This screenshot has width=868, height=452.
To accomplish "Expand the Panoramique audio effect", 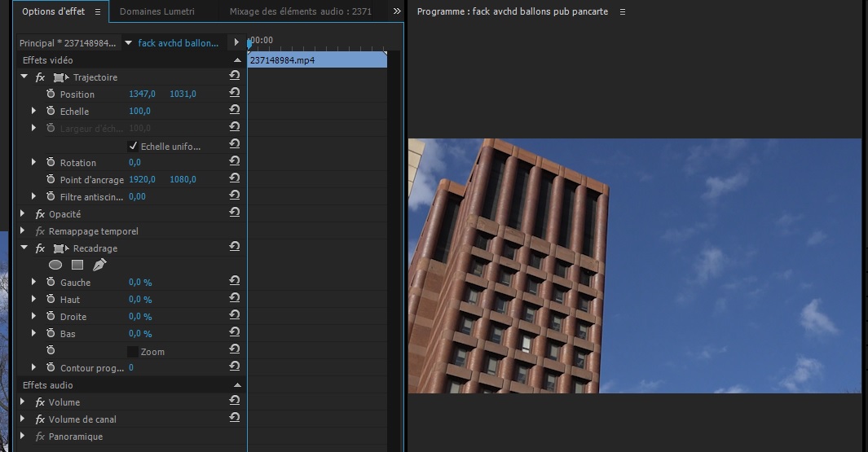I will point(24,437).
